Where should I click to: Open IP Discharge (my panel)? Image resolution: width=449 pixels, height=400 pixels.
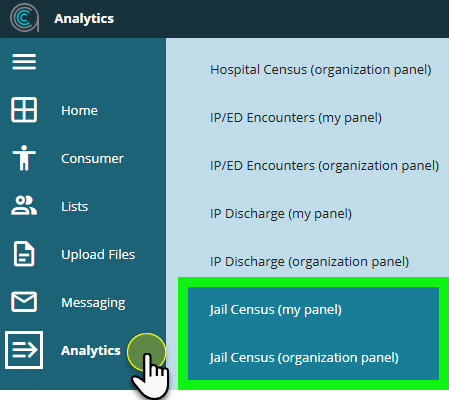coord(281,214)
